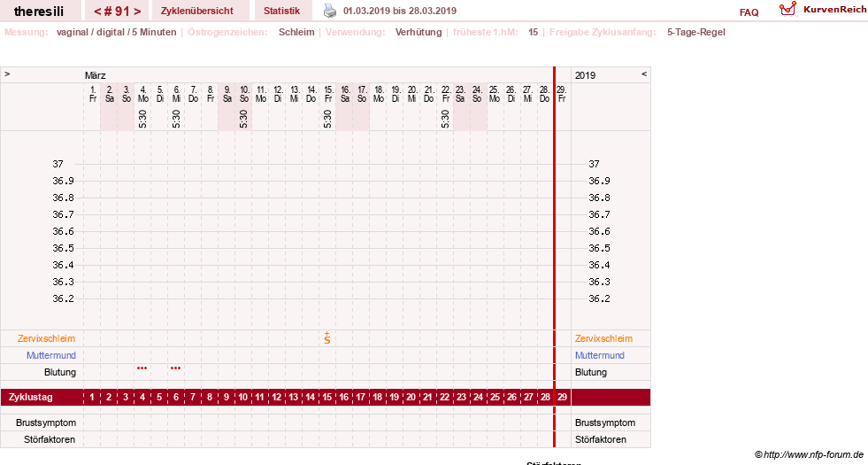This screenshot has width=868, height=465.
Task: Open the KurvenReich crown logo
Action: (x=787, y=9)
